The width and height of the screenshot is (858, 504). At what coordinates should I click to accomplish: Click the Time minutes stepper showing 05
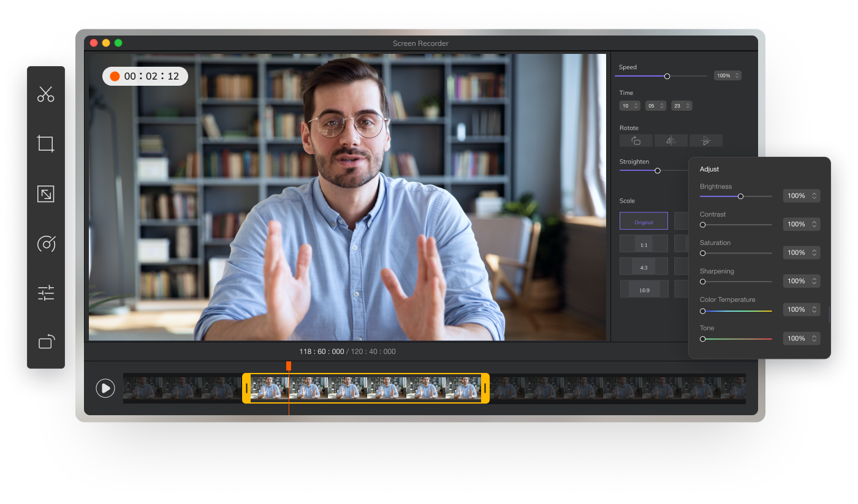pyautogui.click(x=656, y=106)
